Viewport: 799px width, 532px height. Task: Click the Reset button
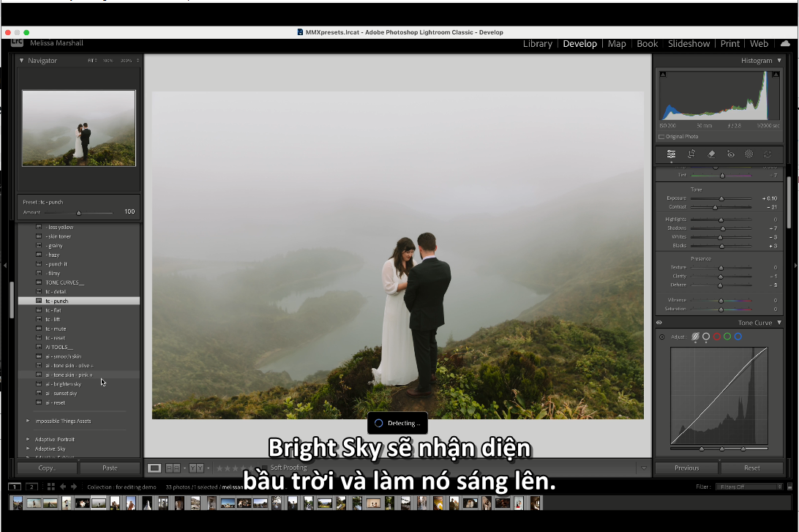(751, 468)
